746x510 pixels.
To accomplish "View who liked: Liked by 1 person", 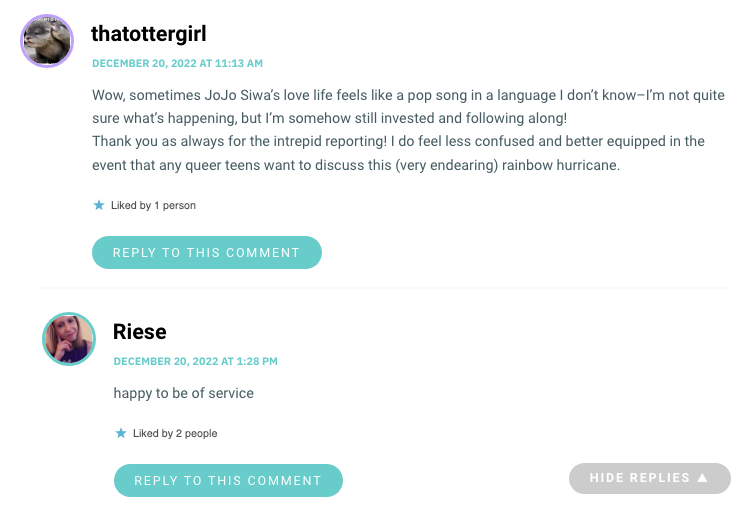I will point(153,205).
